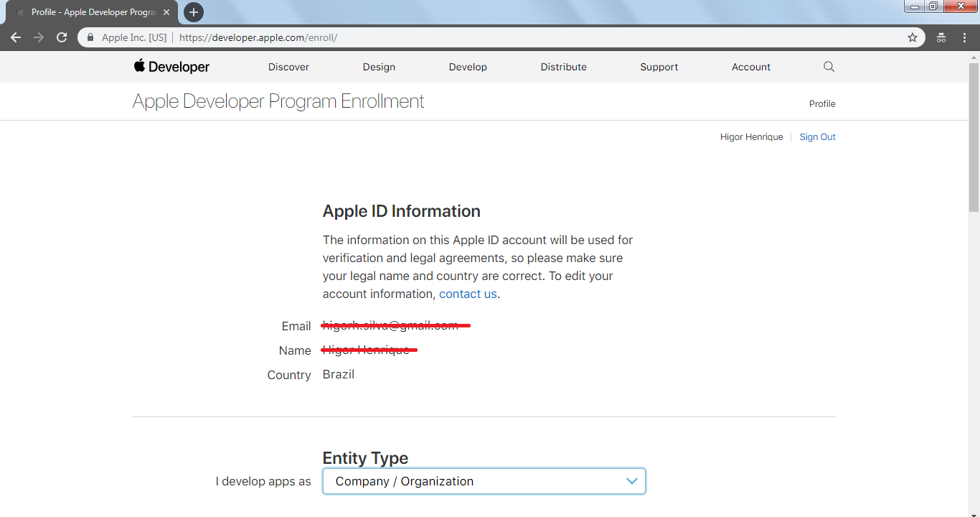Open the Account menu
This screenshot has width=980, height=517.
tap(751, 67)
